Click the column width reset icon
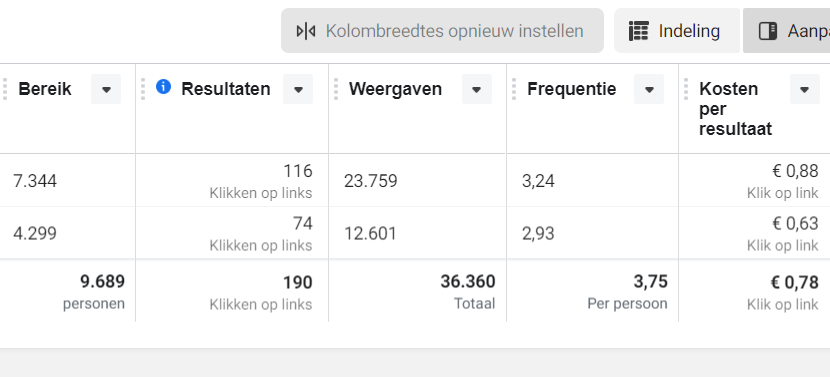This screenshot has height=377, width=830. coord(306,31)
